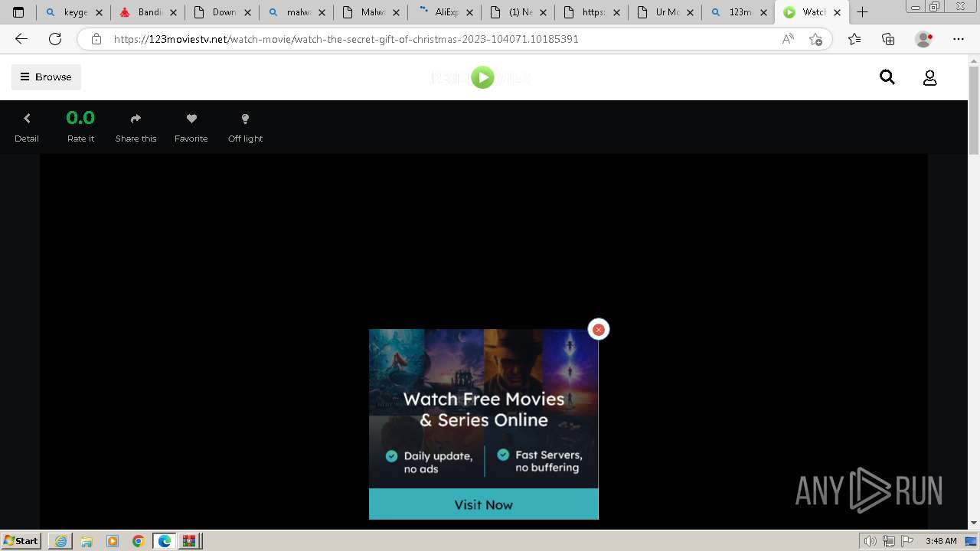Switch to the Malw document tab
Image resolution: width=980 pixels, height=551 pixels.
tap(371, 12)
